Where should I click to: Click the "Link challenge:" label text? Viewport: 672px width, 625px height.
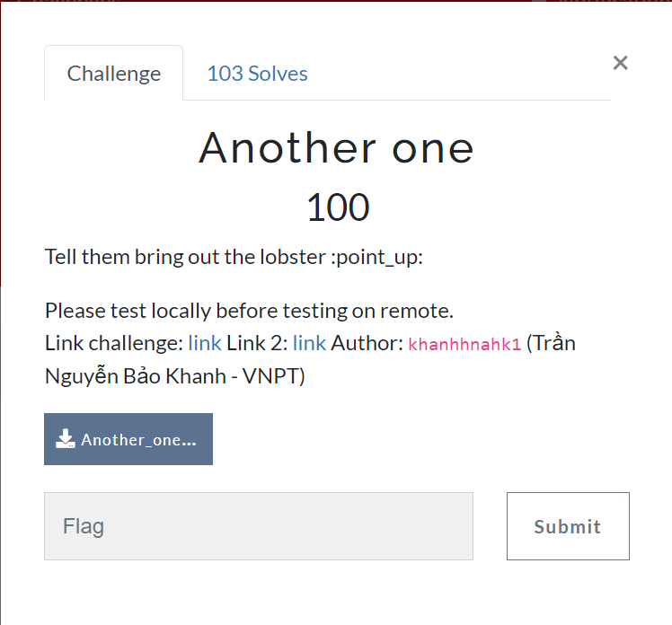tap(113, 343)
